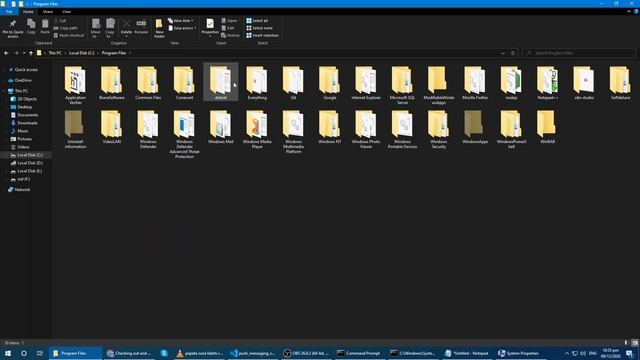Click the Paste ribbon button

(45, 27)
